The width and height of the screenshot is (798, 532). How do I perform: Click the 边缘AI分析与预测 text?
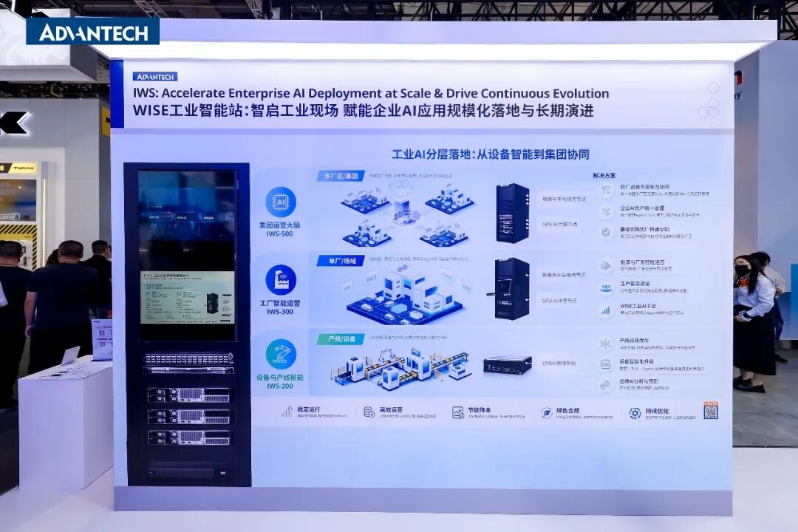pos(638,381)
